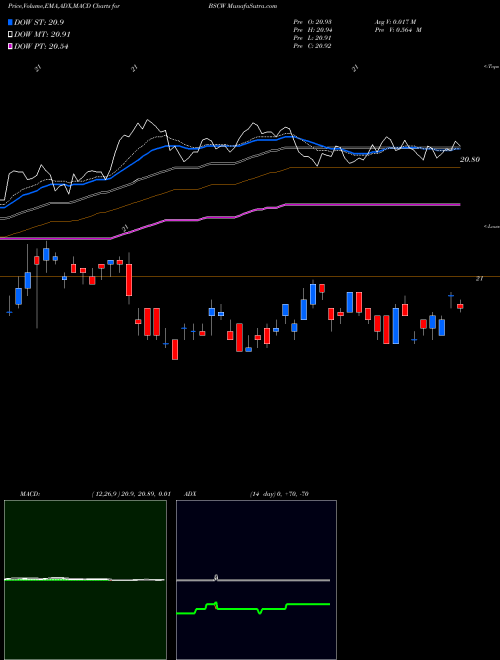Viewport: 500px width, 660px height.
Task: Click the tall blue candlestick near the right side
Action: click(396, 326)
